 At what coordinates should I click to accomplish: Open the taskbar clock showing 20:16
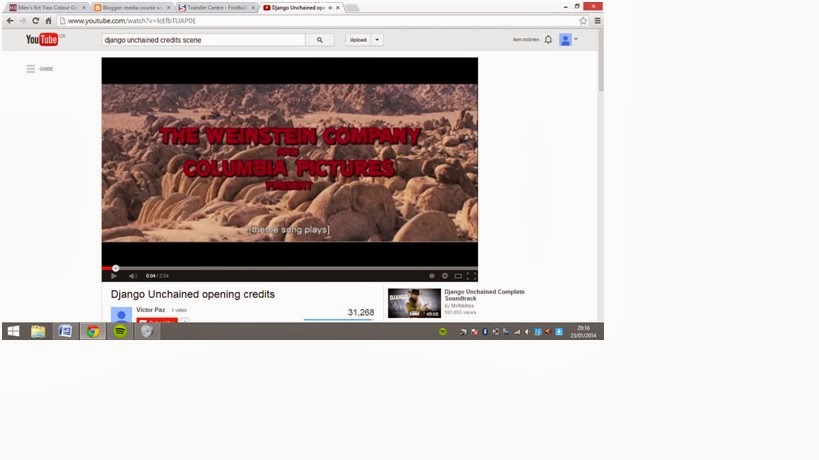coord(583,332)
